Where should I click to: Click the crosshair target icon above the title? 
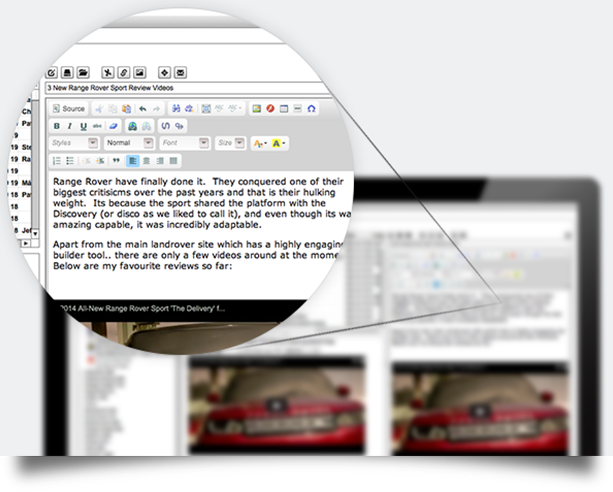[x=164, y=73]
